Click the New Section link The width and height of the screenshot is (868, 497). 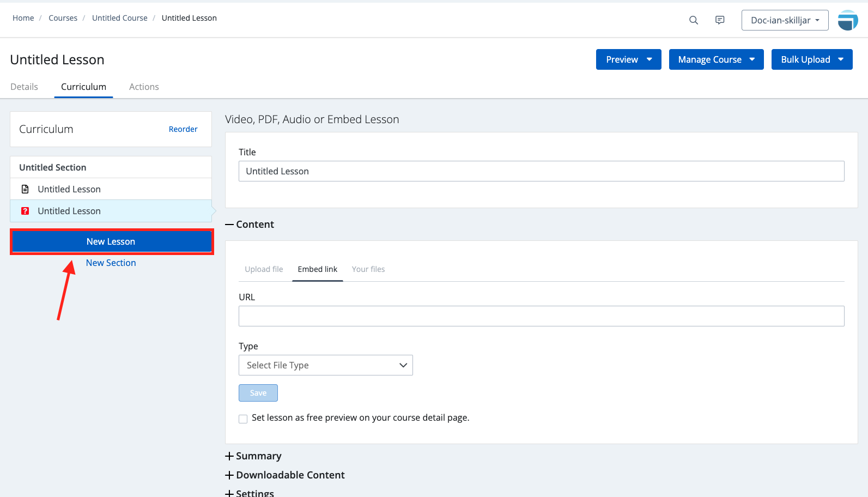(x=111, y=263)
